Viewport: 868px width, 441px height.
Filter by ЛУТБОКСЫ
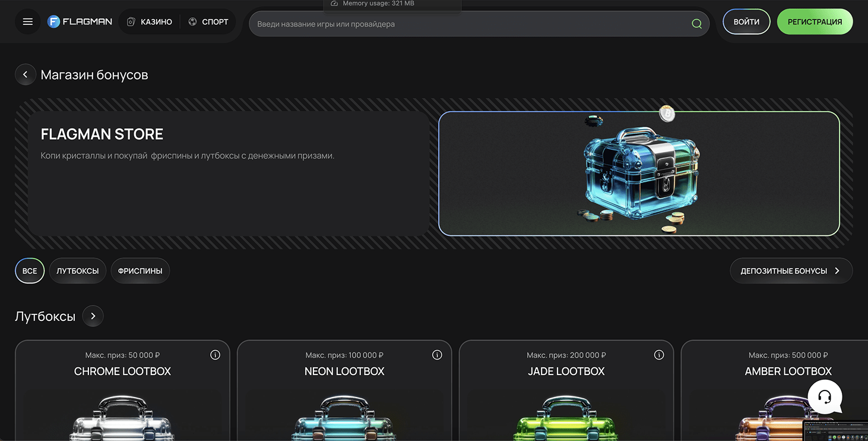coord(78,271)
